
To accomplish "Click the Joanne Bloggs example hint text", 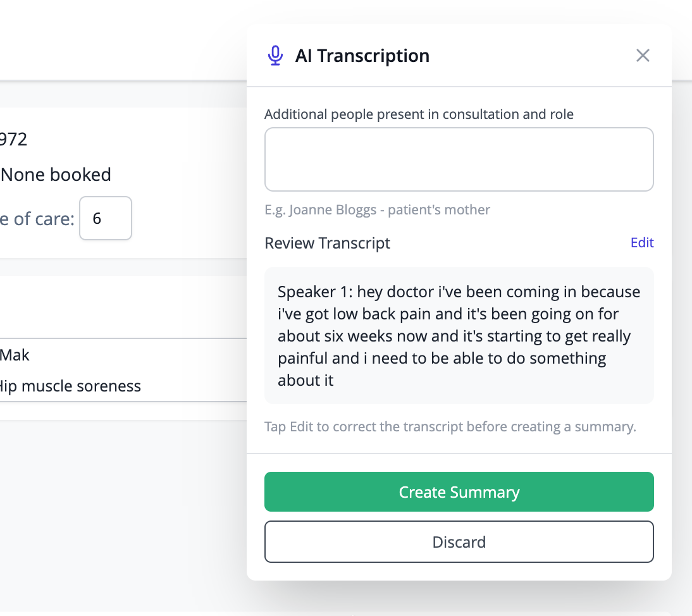I will tap(378, 209).
